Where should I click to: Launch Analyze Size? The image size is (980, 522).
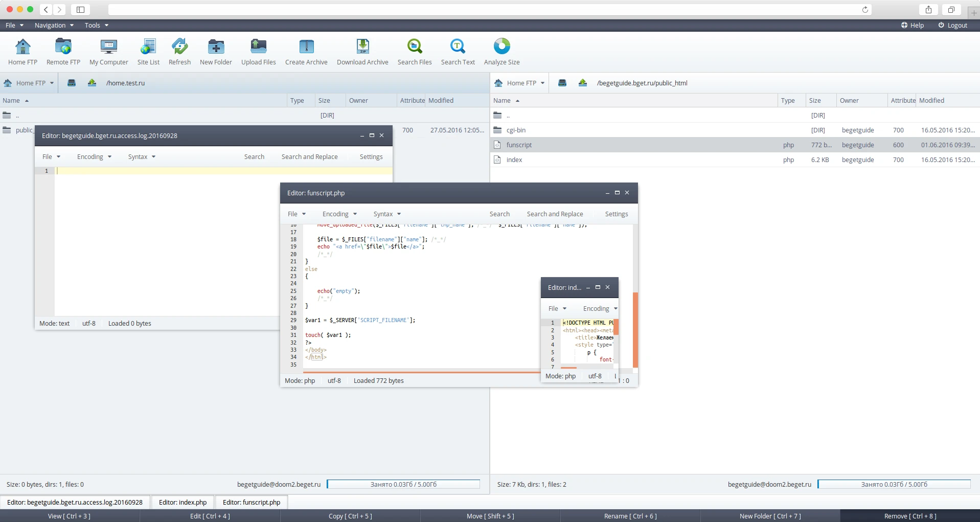click(x=502, y=51)
